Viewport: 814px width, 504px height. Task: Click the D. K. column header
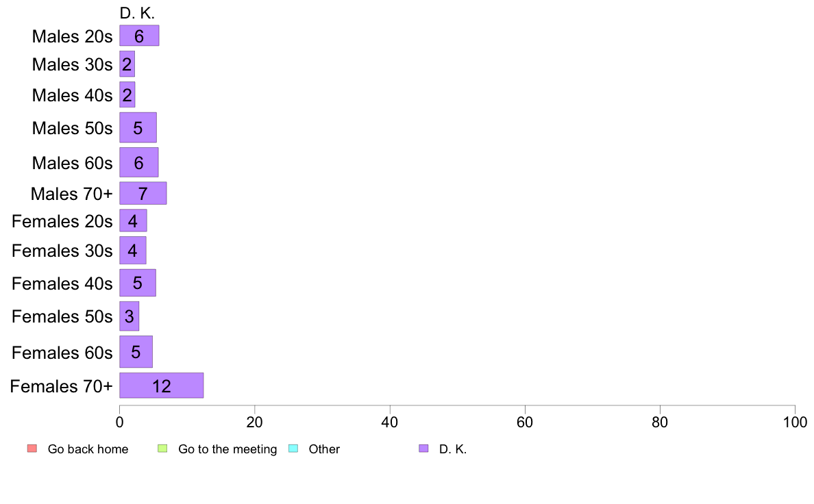pos(137,13)
